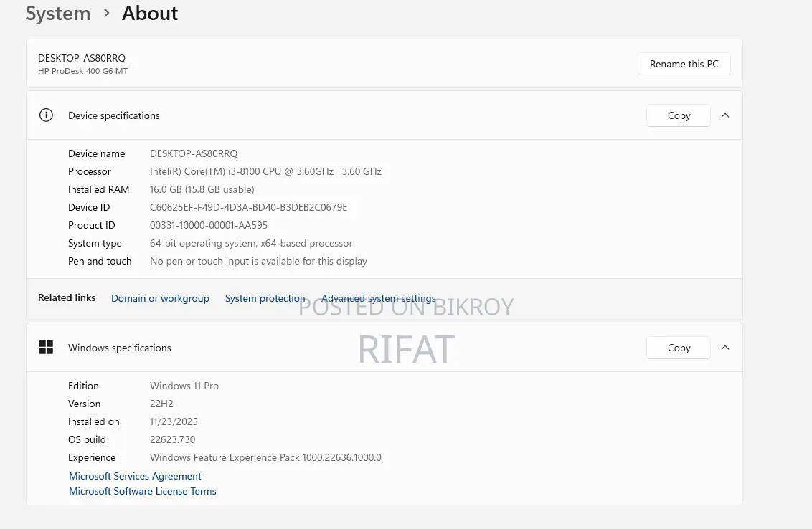This screenshot has height=529, width=812.
Task: Click the Related links label
Action: point(67,297)
